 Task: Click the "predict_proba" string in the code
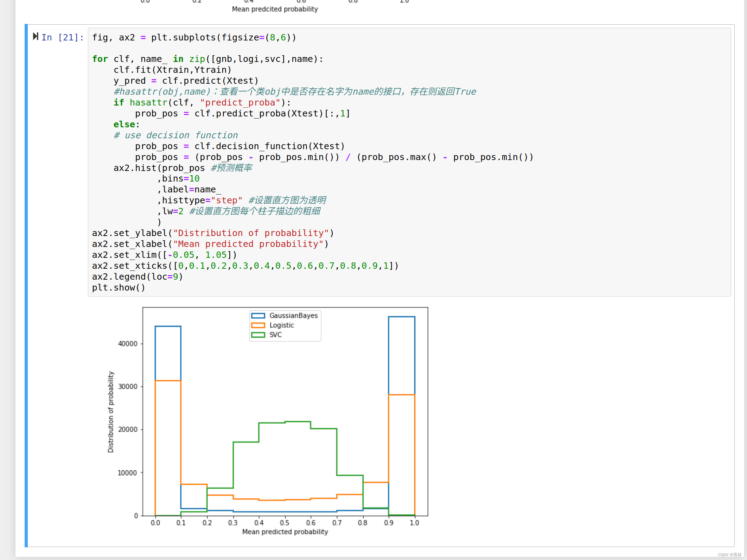[x=240, y=103]
